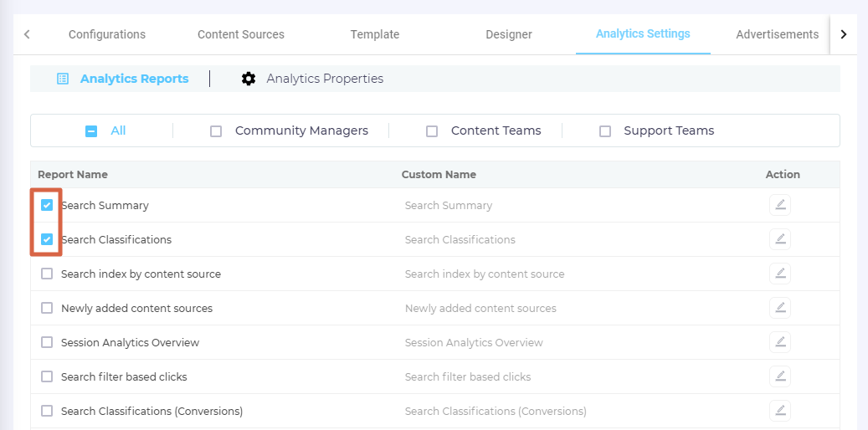Open the Designer tab

508,34
